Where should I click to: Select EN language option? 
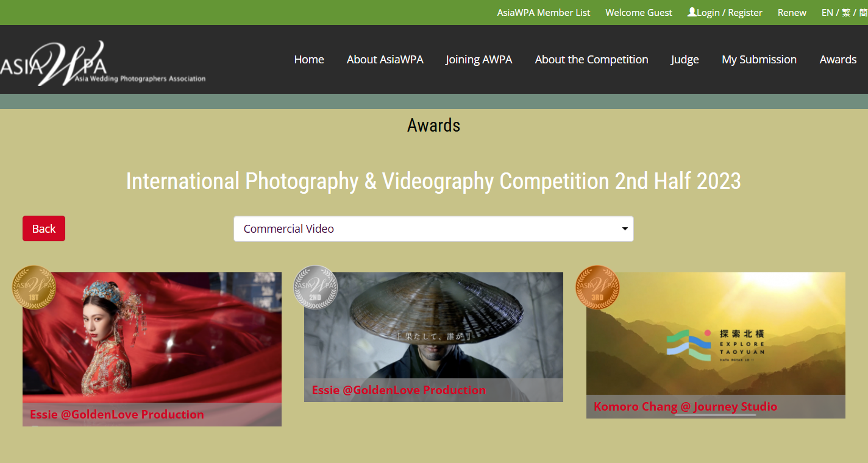pos(827,12)
